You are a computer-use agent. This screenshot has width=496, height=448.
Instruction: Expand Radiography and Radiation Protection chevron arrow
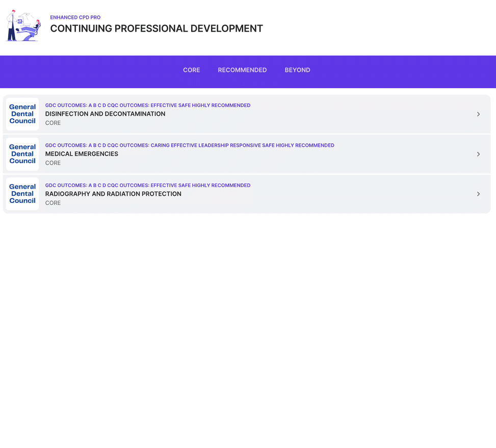(478, 194)
